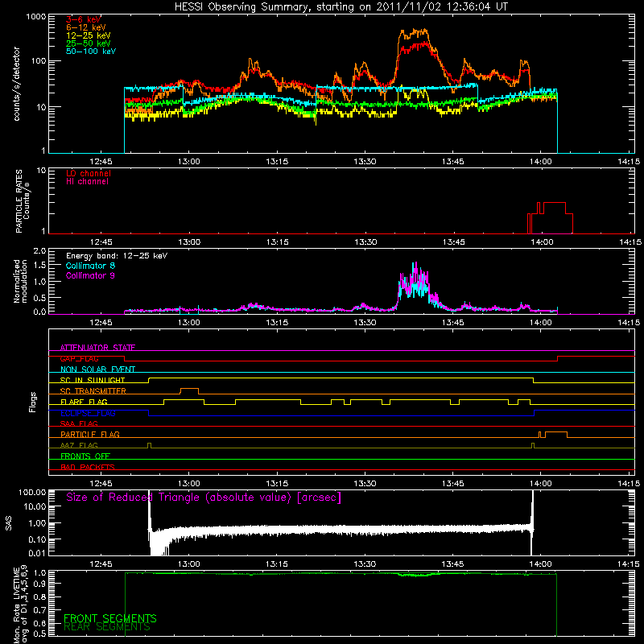Click the ECLIPSE_FLAG label
This screenshot has width=644, height=644.
pos(88,413)
